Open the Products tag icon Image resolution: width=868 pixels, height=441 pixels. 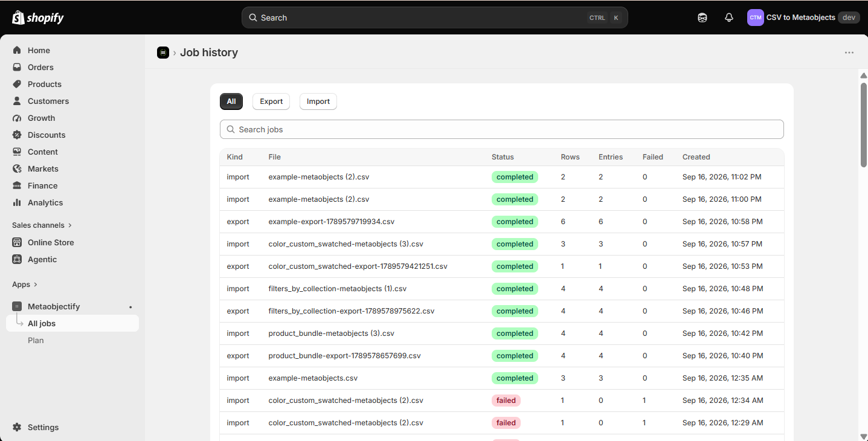17,84
